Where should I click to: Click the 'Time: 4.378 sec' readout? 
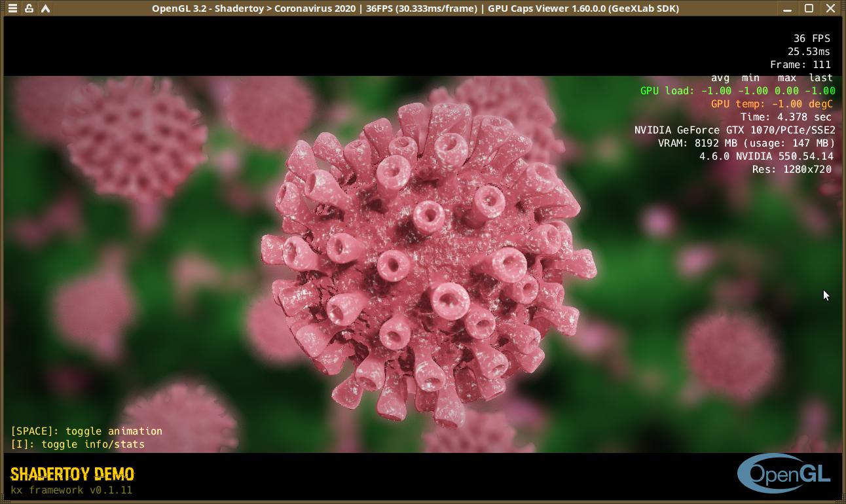point(786,117)
